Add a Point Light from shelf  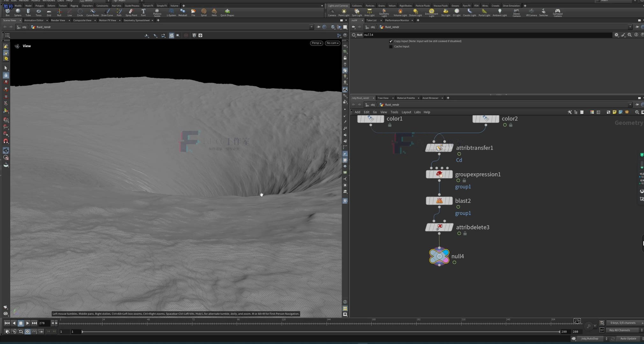click(344, 12)
